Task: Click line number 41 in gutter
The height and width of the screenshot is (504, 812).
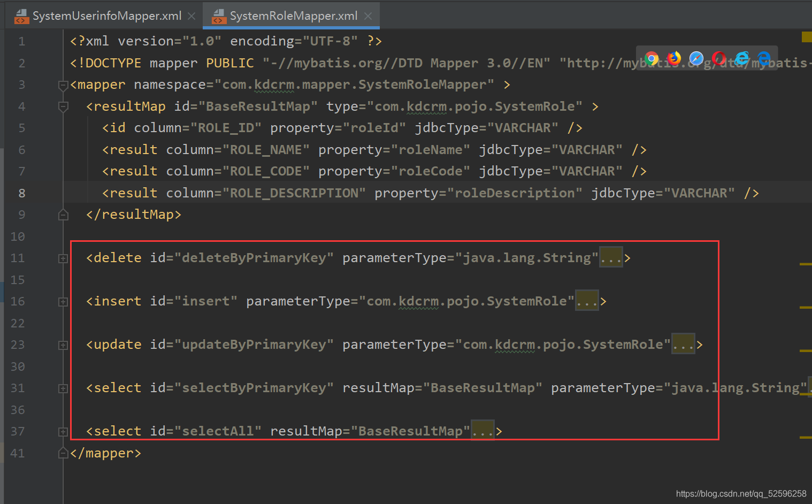Action: tap(18, 453)
